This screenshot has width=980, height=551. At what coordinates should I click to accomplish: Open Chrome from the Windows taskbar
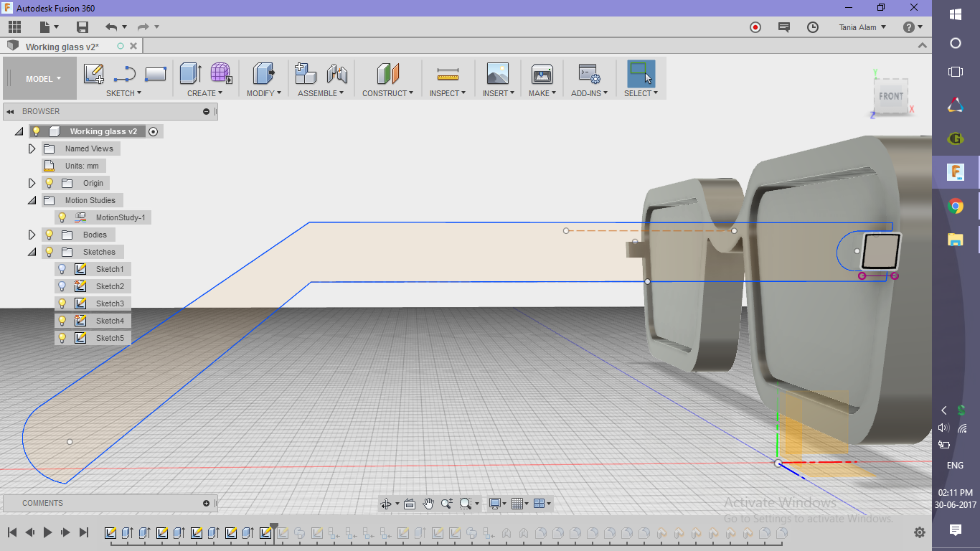956,207
